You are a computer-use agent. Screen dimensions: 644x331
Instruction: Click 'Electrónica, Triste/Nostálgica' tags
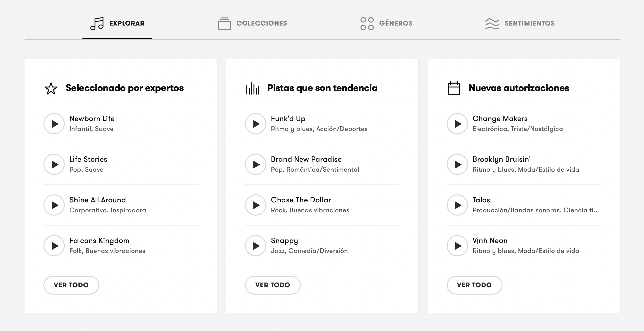point(518,129)
